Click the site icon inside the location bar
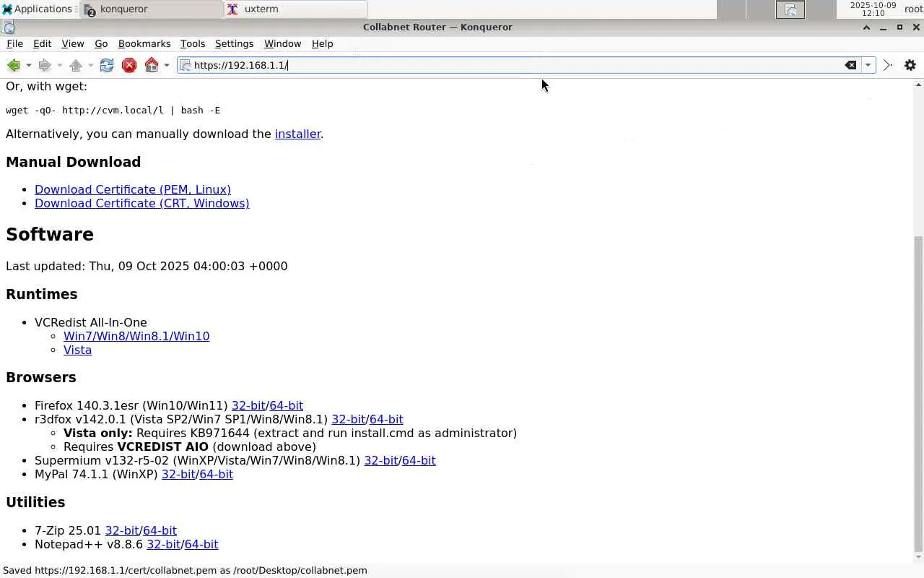924x578 pixels. pyautogui.click(x=186, y=65)
